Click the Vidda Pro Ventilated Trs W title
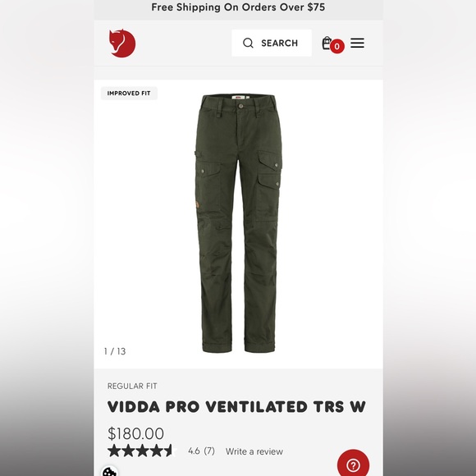The width and height of the screenshot is (476, 476). (x=236, y=407)
